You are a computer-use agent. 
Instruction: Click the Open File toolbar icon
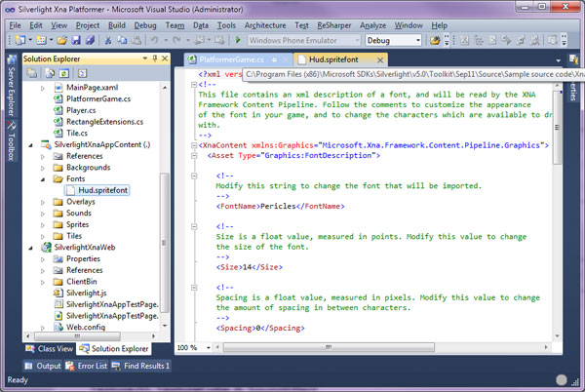click(x=61, y=41)
